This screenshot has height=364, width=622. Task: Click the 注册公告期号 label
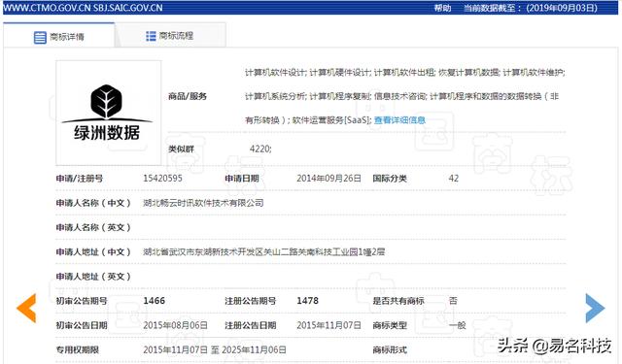[x=251, y=301]
